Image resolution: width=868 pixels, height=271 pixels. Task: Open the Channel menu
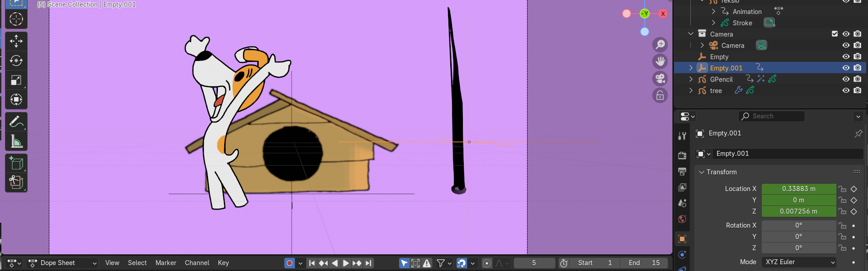(x=197, y=263)
